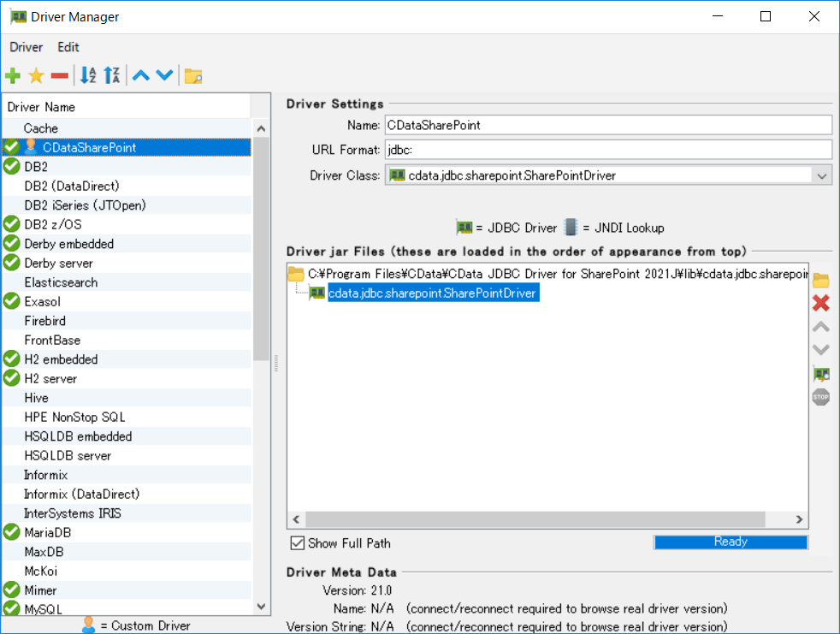Click the folder search icon in toolbar

193,76
